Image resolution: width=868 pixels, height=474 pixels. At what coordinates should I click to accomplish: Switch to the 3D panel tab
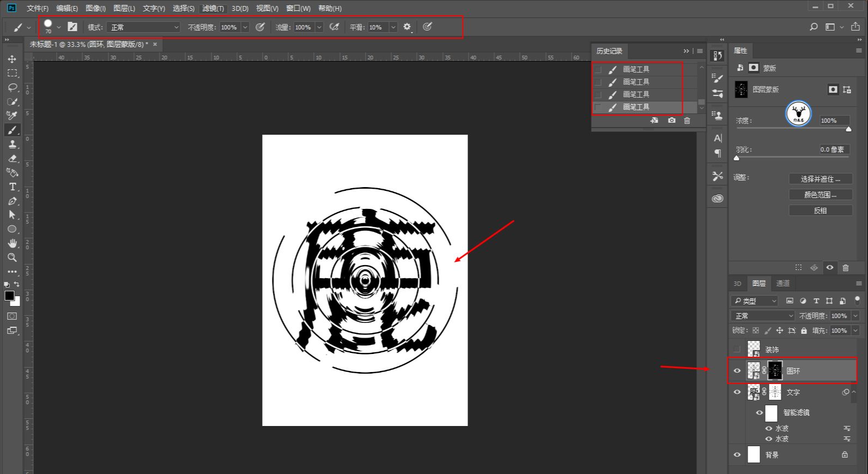737,283
